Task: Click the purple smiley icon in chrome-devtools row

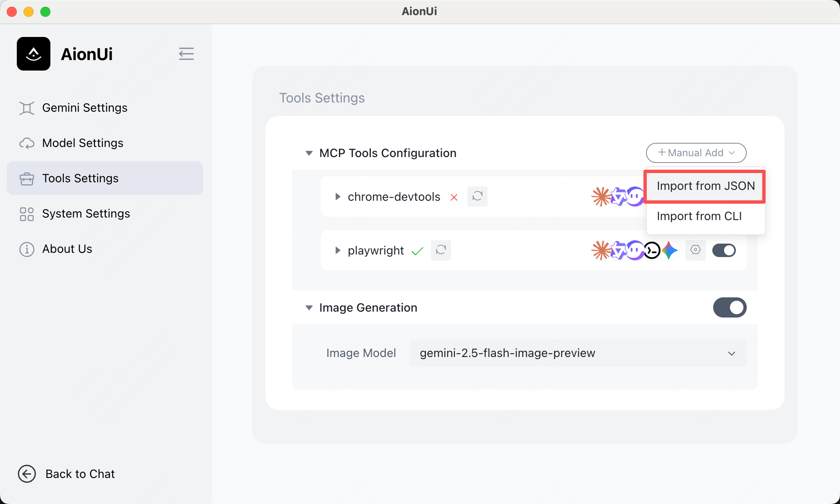Action: click(636, 197)
